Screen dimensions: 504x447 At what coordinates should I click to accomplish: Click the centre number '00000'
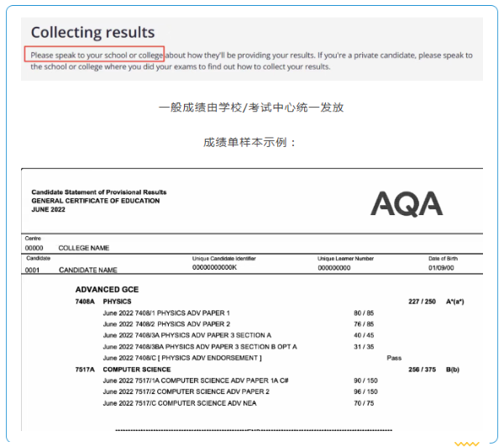(34, 248)
